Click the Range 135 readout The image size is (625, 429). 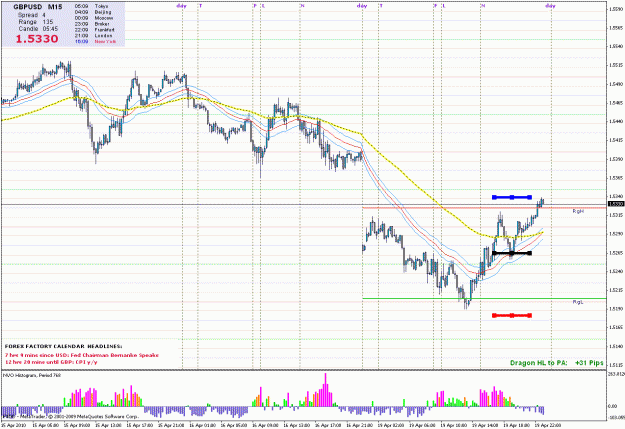coord(36,22)
